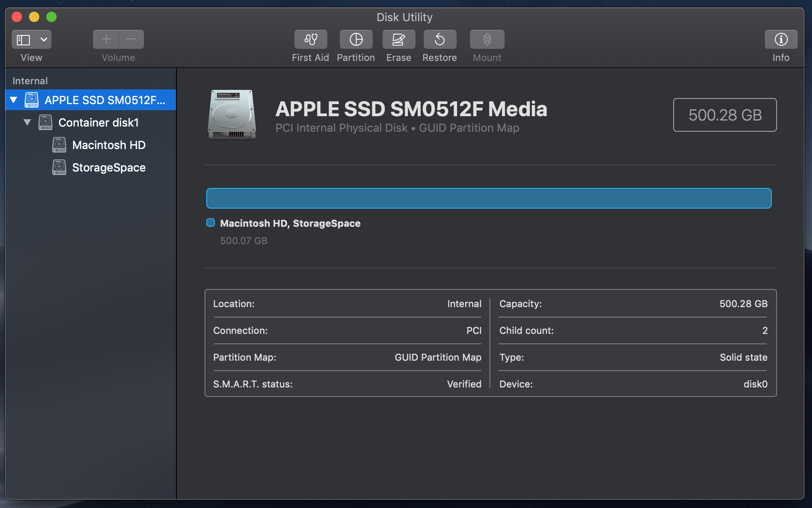Image resolution: width=812 pixels, height=508 pixels.
Task: Click the APPLE SSD sidebar drive icon
Action: coord(32,100)
